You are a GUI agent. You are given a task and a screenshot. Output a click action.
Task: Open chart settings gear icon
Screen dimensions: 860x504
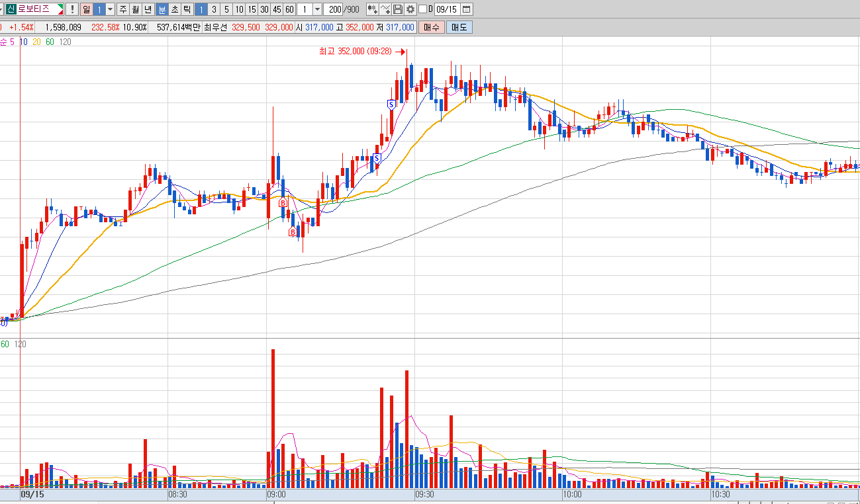[410, 9]
